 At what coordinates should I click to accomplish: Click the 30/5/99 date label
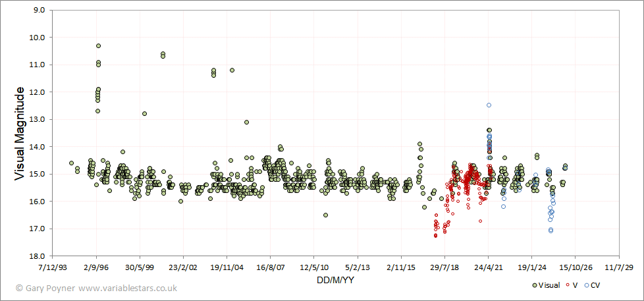coord(140,267)
